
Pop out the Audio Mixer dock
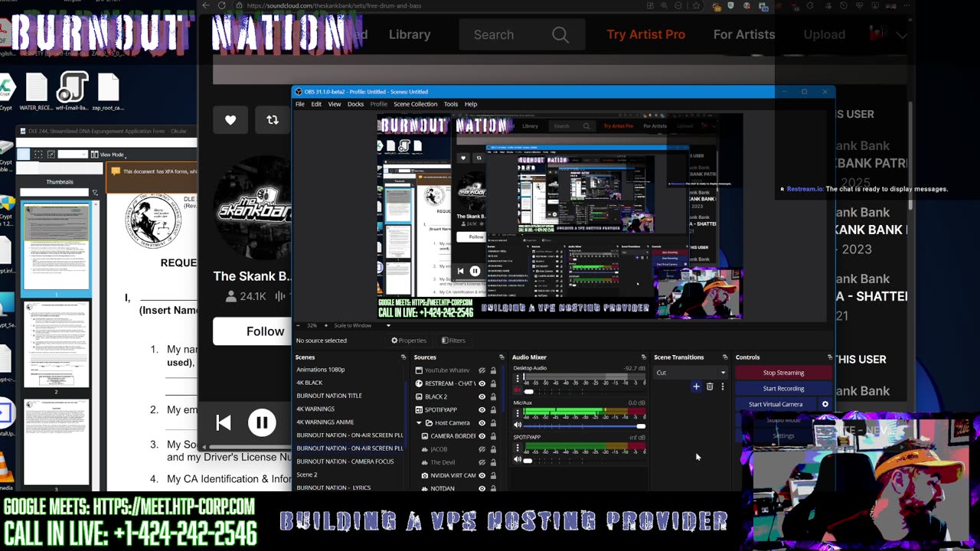point(643,357)
